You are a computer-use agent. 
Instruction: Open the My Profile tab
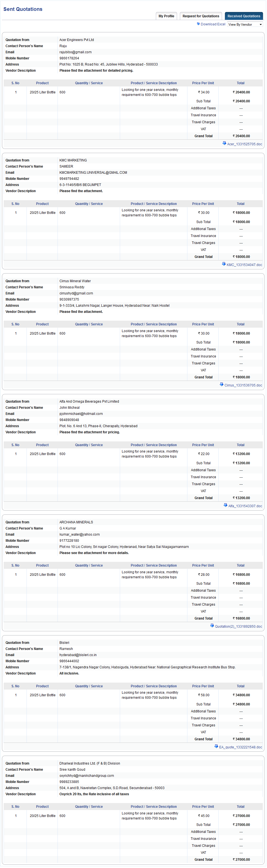coord(166,16)
